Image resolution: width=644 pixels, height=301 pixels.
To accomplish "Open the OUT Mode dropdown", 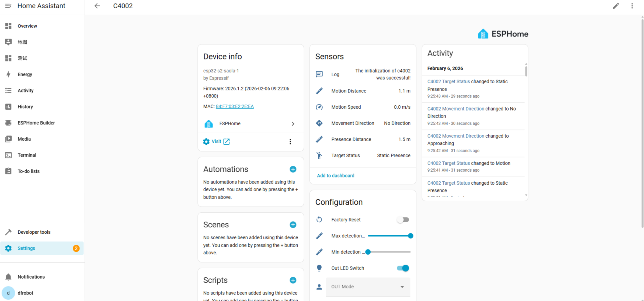I will pyautogui.click(x=368, y=287).
